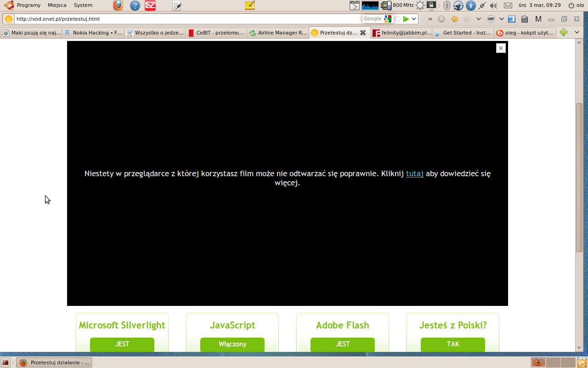Open a new tab with green plus
The width and height of the screenshot is (588, 368).
(564, 33)
